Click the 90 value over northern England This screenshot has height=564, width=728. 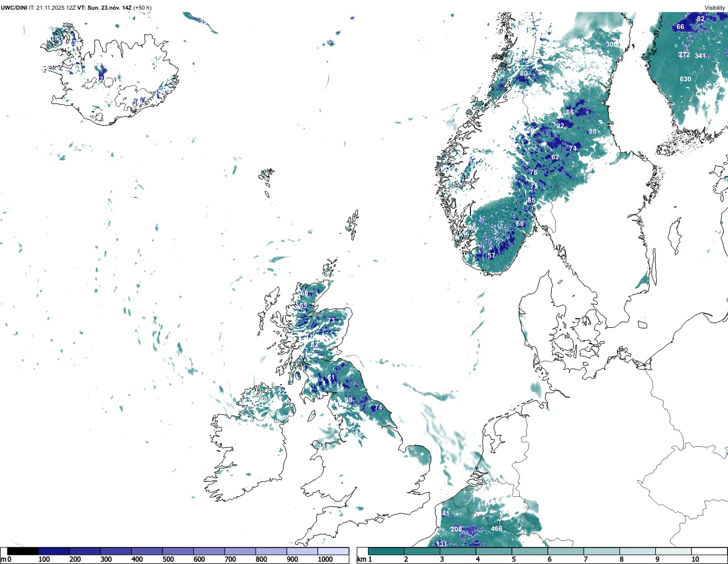[x=349, y=401]
